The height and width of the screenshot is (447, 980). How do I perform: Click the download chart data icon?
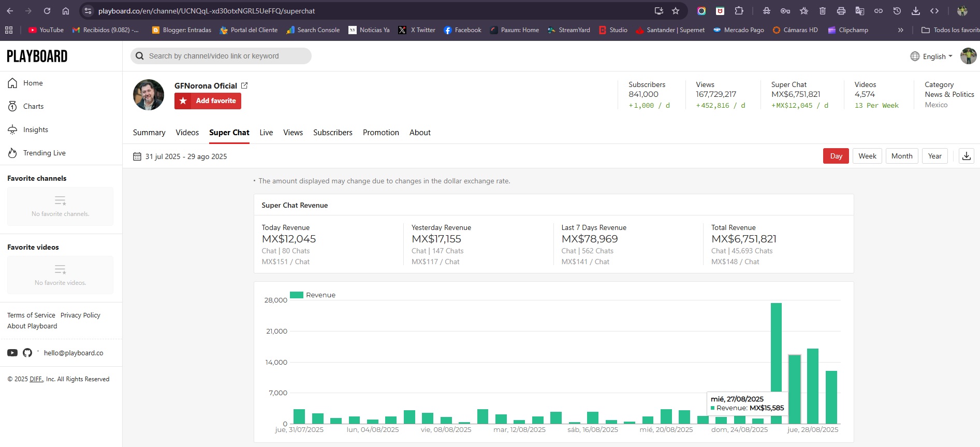pyautogui.click(x=966, y=156)
